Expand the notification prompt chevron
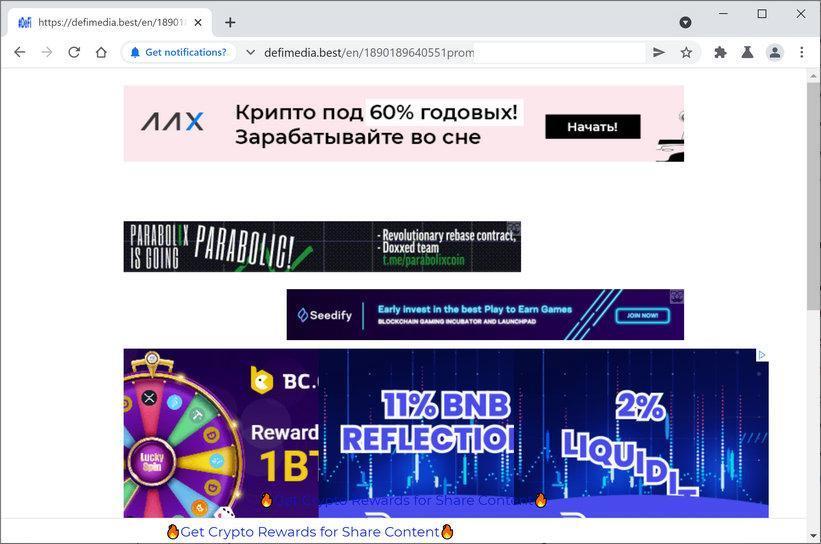Viewport: 821px width, 544px height. [x=250, y=52]
